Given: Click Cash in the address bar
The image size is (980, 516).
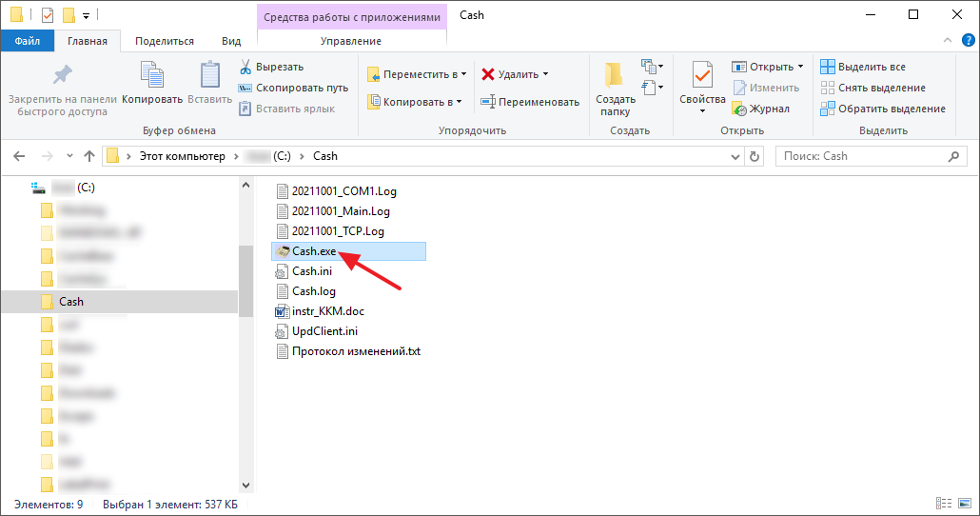Looking at the screenshot, I should click(x=325, y=156).
